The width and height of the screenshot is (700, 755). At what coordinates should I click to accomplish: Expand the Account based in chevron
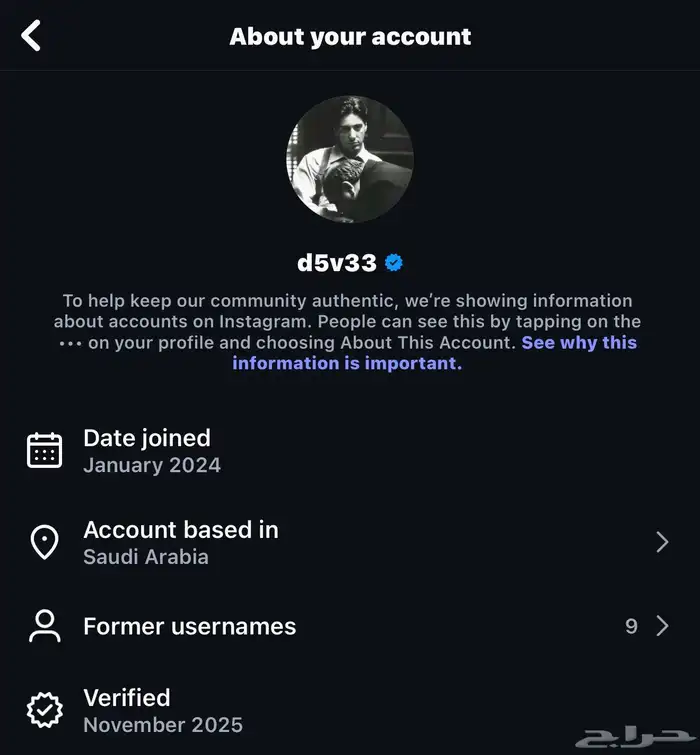tap(662, 542)
